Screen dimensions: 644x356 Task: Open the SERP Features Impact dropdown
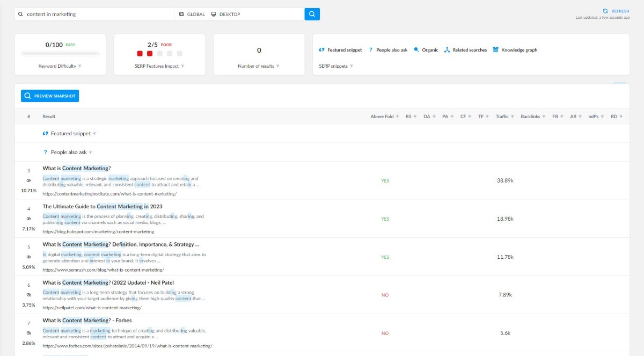point(182,66)
